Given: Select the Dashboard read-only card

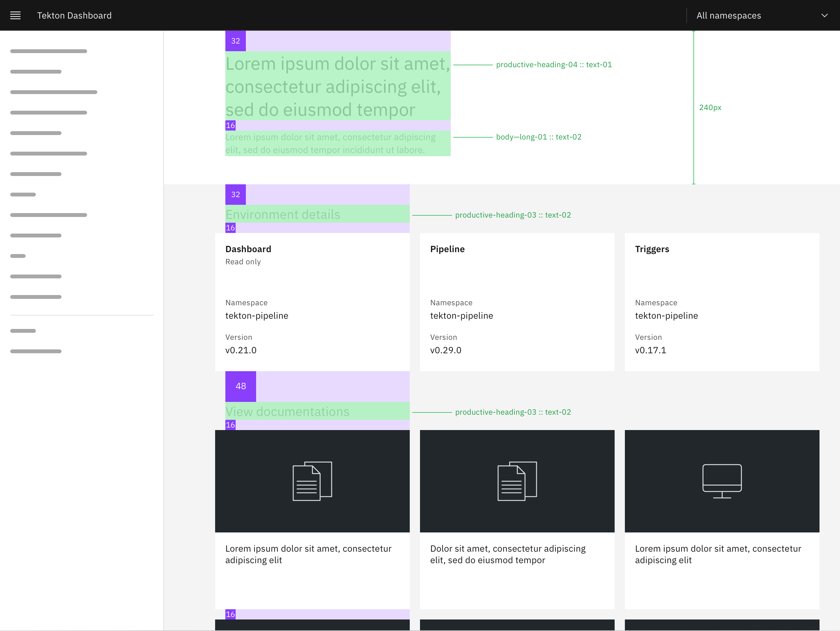Looking at the screenshot, I should click(x=312, y=302).
